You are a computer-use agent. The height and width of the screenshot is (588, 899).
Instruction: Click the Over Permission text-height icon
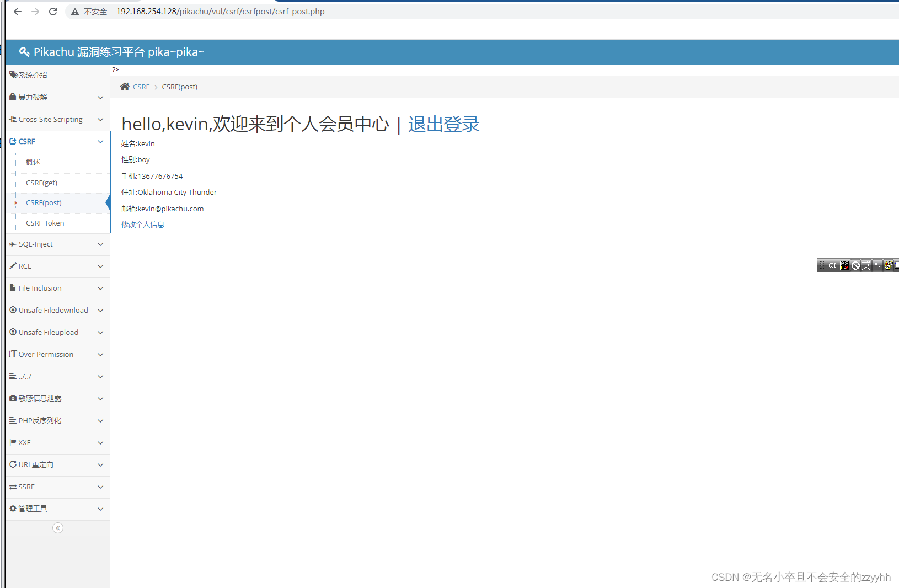13,354
